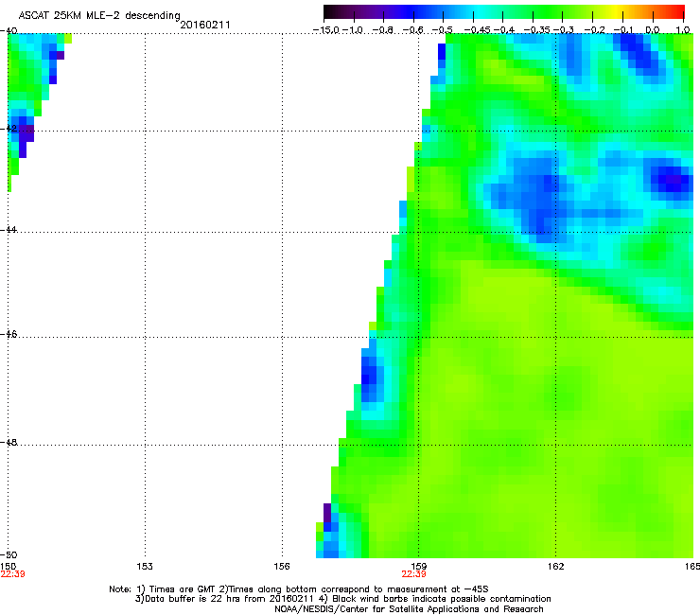Click the -0.35 color scale label
700x615 pixels.
tap(536, 30)
